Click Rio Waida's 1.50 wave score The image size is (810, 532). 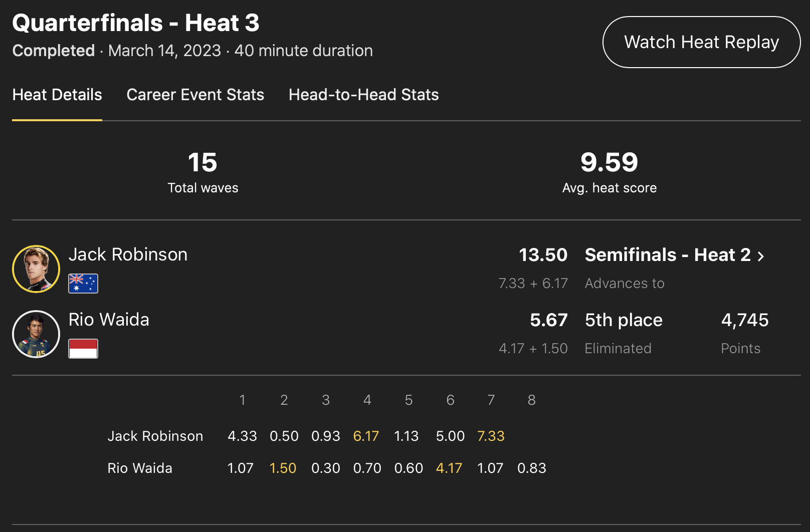pyautogui.click(x=283, y=468)
